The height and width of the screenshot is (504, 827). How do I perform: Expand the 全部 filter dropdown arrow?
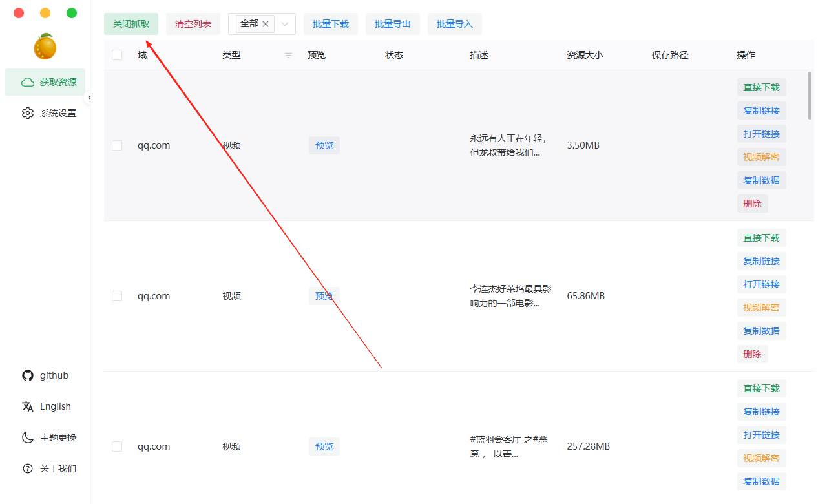(x=284, y=23)
